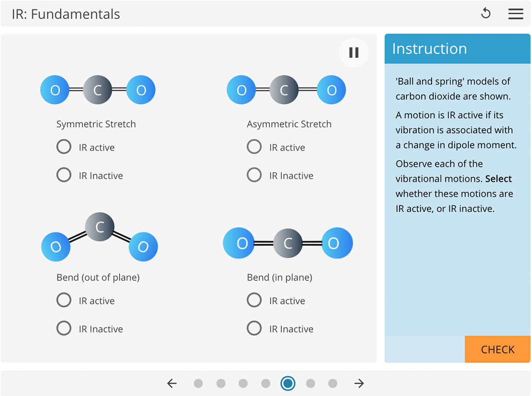The width and height of the screenshot is (532, 396).
Task: Select IR Inactive for Asymmetric Stretch
Action: [254, 175]
